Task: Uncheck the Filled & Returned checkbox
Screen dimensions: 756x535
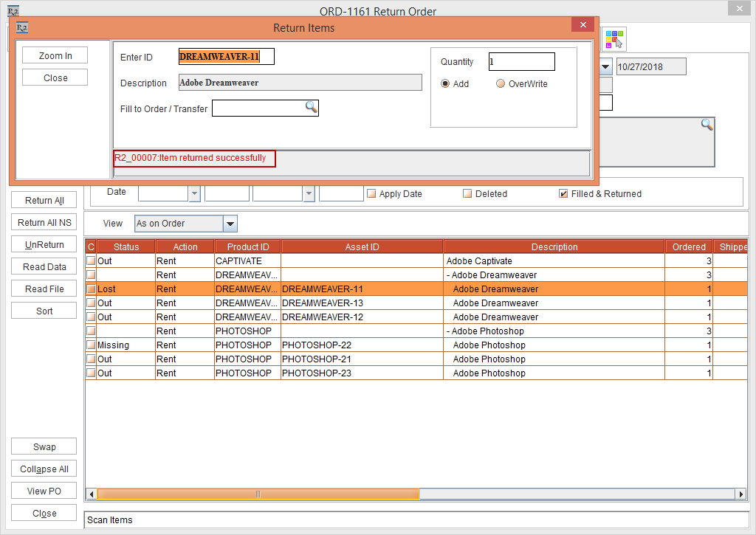Action: [563, 194]
